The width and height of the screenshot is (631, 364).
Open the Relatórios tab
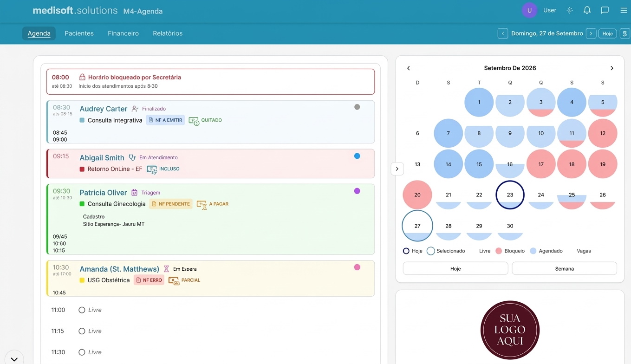168,33
